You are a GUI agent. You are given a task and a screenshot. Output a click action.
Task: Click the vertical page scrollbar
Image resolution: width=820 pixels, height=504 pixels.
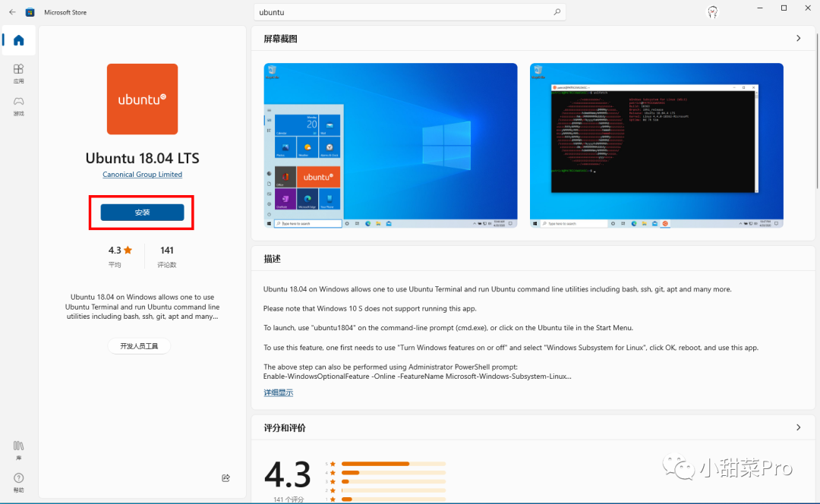click(x=818, y=110)
